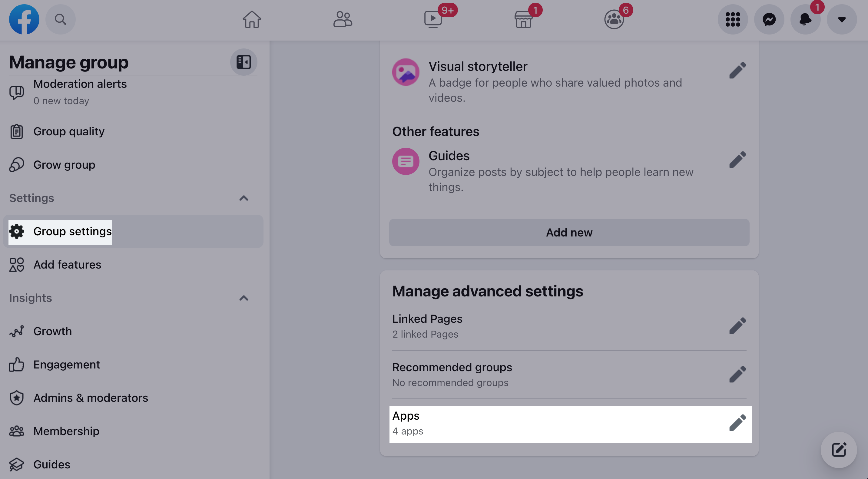Open Grow group
Screen dimensions: 868x479
(x=133, y=165)
